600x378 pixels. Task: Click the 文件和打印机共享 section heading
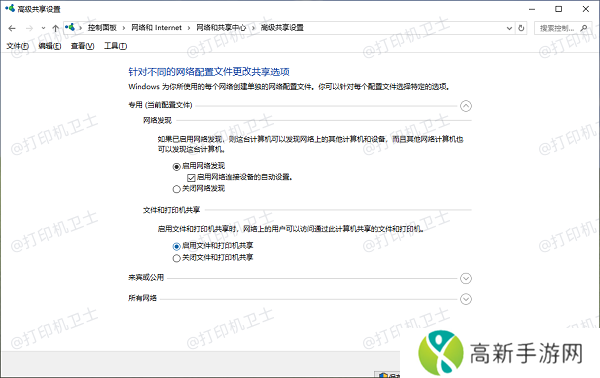click(x=171, y=210)
